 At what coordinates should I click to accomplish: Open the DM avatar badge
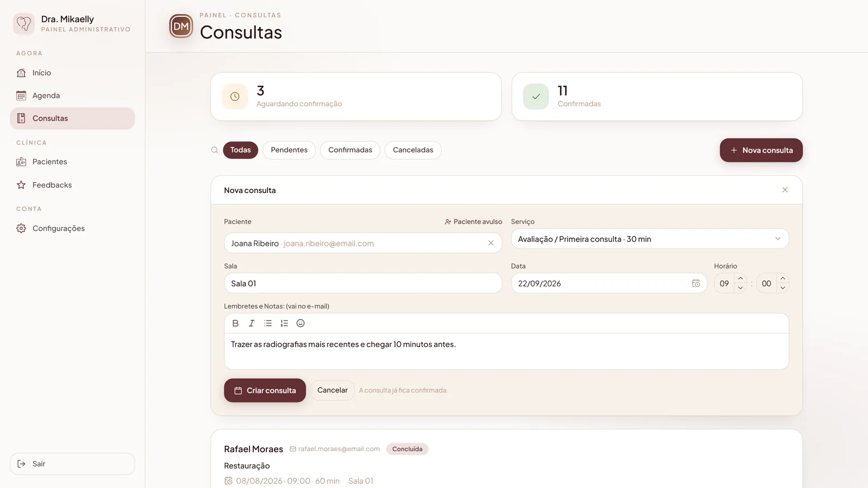[x=181, y=26]
